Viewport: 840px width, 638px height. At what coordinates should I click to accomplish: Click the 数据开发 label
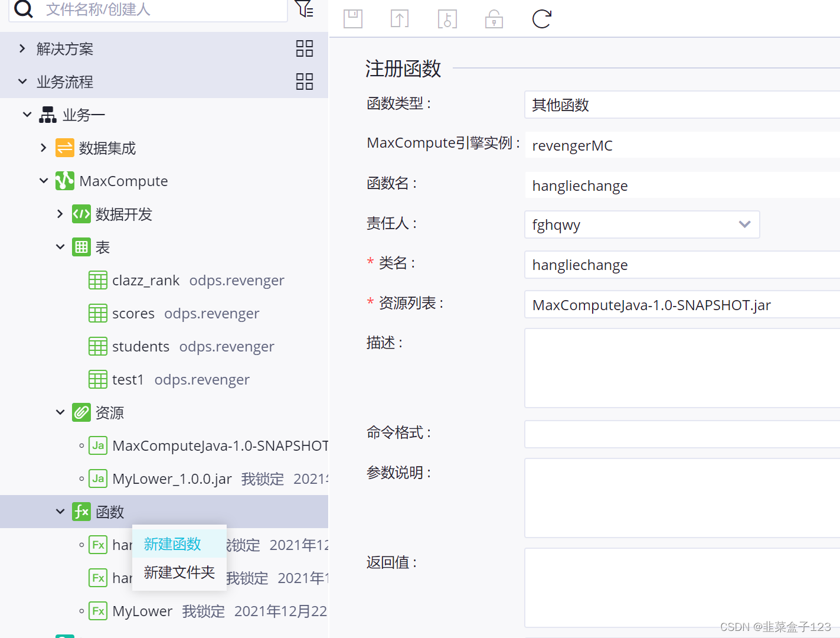coord(124,214)
